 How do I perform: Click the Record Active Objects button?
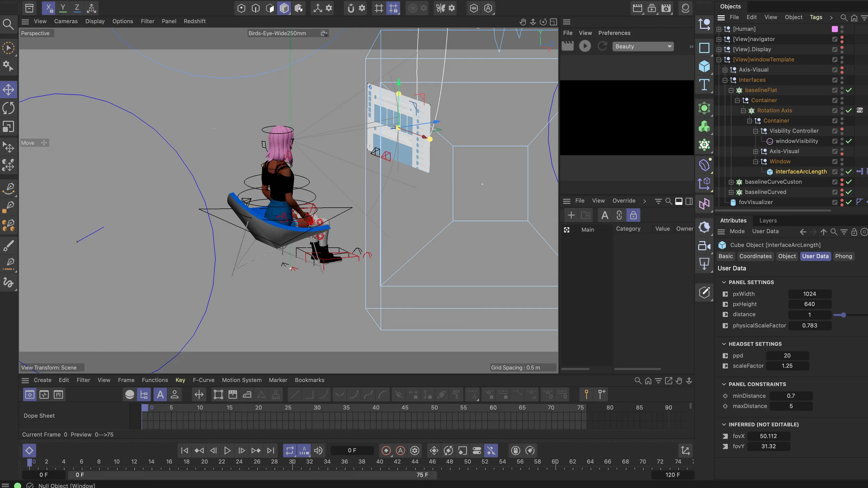pyautogui.click(x=386, y=451)
